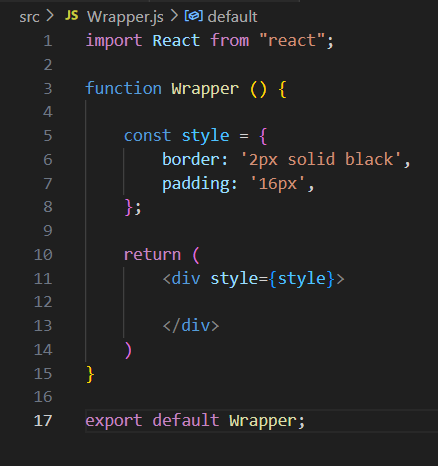Click the default keyword on line 17

pos(186,420)
